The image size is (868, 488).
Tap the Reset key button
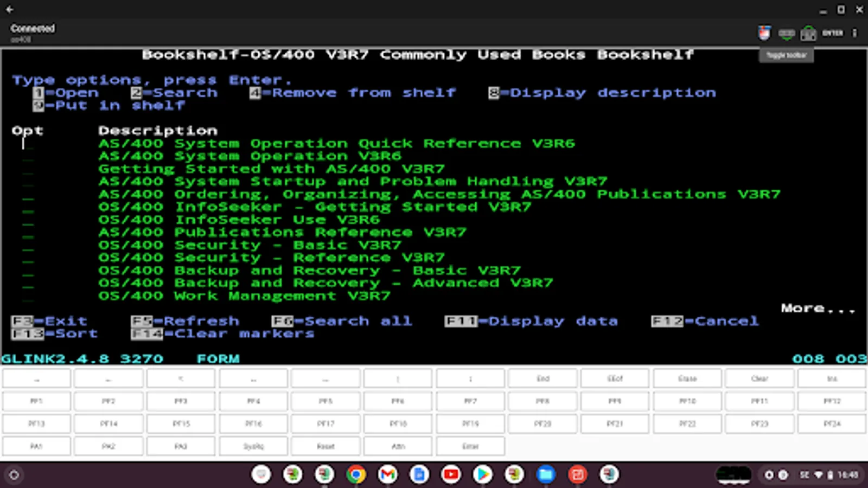point(325,446)
